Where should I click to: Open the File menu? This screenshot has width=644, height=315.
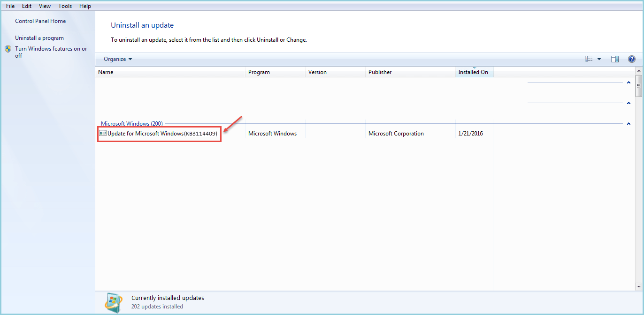coord(10,6)
